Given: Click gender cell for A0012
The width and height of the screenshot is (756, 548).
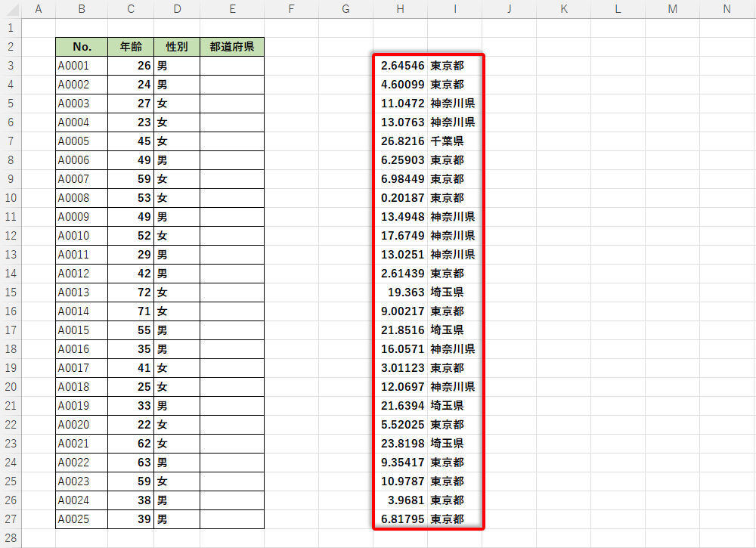Looking at the screenshot, I should tap(176, 274).
